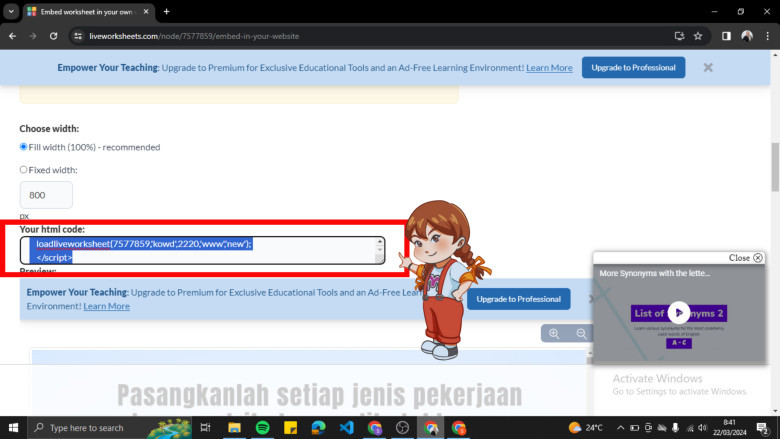780x439 pixels.
Task: Show hidden system tray icons
Action: pyautogui.click(x=620, y=428)
